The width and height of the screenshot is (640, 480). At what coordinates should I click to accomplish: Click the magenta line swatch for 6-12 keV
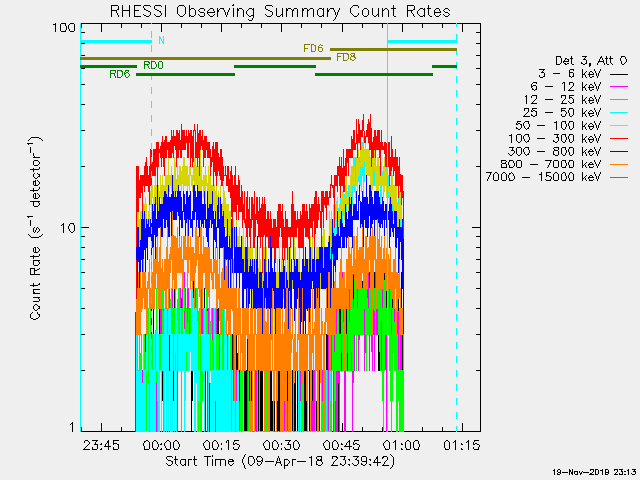[619, 87]
